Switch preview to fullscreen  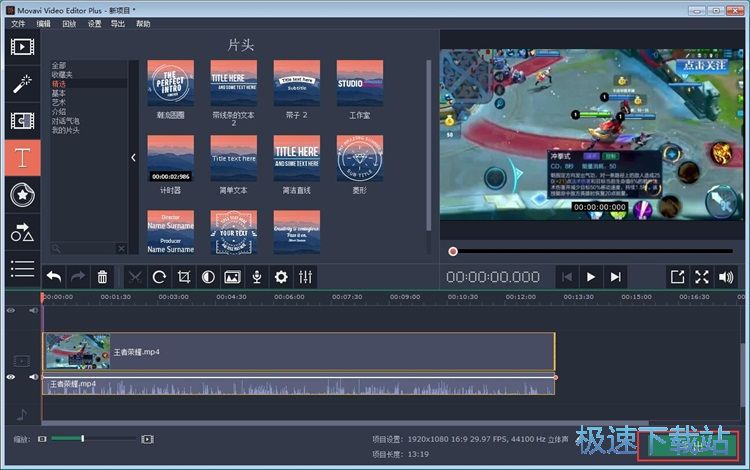point(702,277)
